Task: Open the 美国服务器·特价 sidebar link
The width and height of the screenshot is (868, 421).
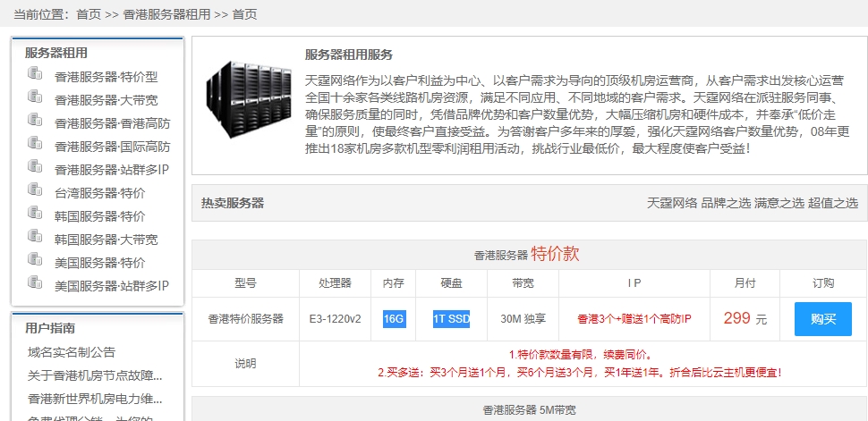Action: click(x=99, y=263)
